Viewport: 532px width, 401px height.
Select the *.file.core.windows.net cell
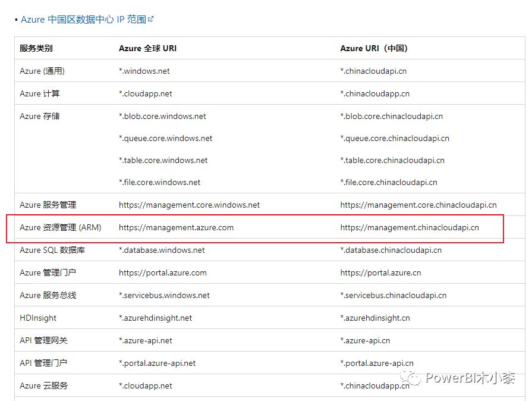159,182
